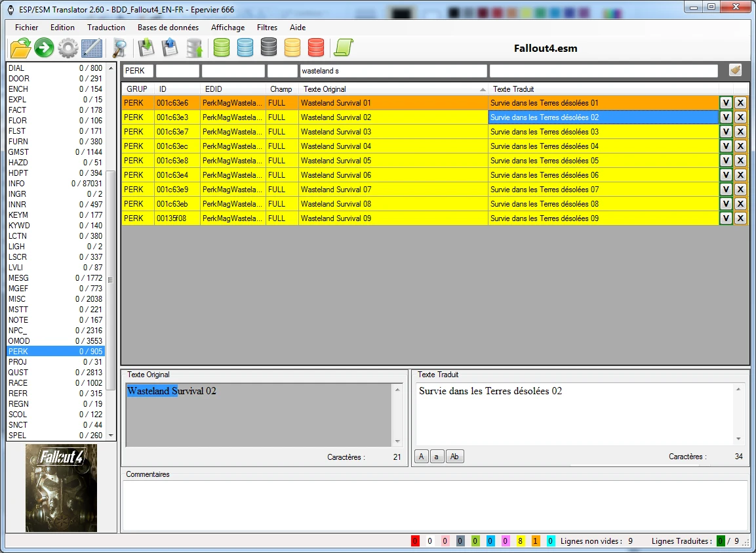
Task: Select the QUST group in the list
Action: [56, 373]
